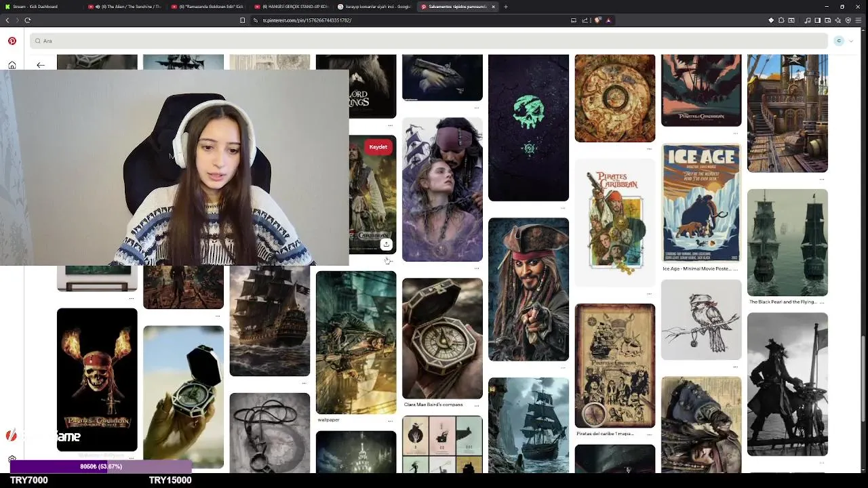
Task: Click the screen cast icon in address bar
Action: pyautogui.click(x=574, y=20)
